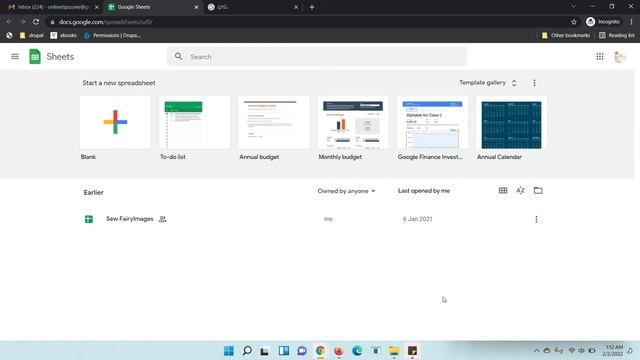Create a Blank spreadsheet

116,122
